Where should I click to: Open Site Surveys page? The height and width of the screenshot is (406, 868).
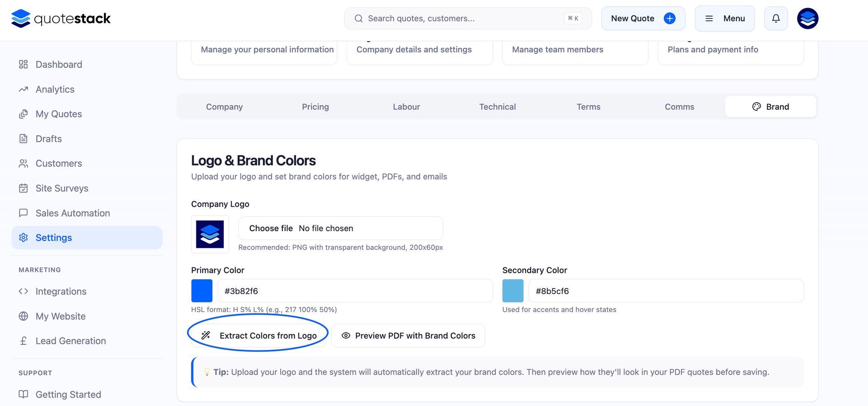[62, 188]
